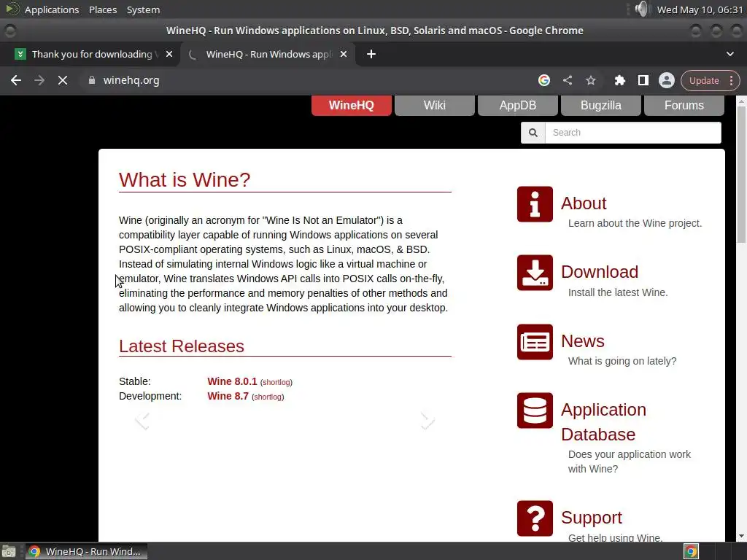This screenshot has width=747, height=560.
Task: Open the Wine 8.7 development release link
Action: [228, 396]
